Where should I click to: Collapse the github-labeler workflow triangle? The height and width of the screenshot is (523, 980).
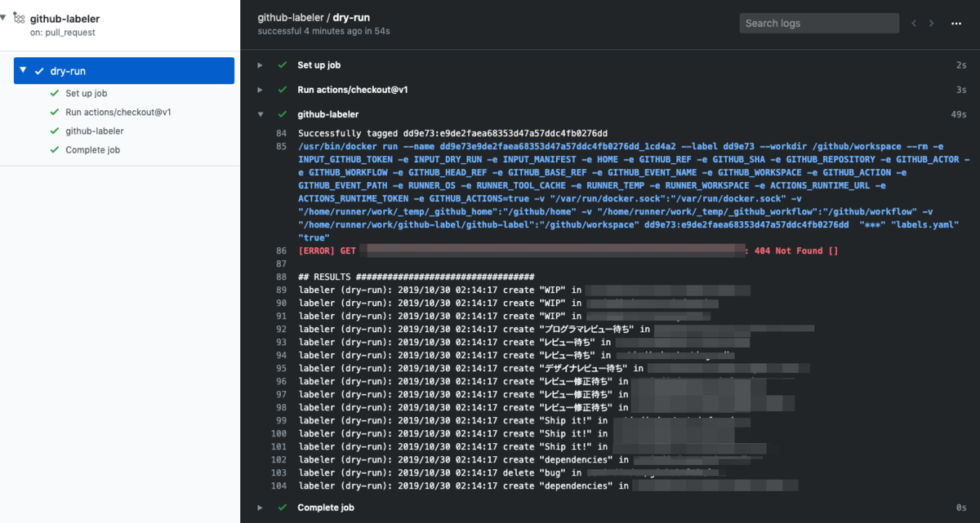pyautogui.click(x=3, y=17)
